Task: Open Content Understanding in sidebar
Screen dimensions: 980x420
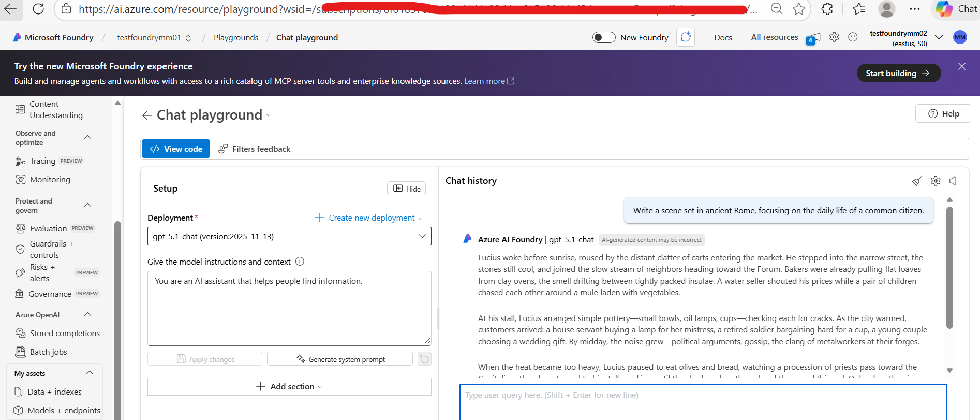Action: pyautogui.click(x=55, y=109)
